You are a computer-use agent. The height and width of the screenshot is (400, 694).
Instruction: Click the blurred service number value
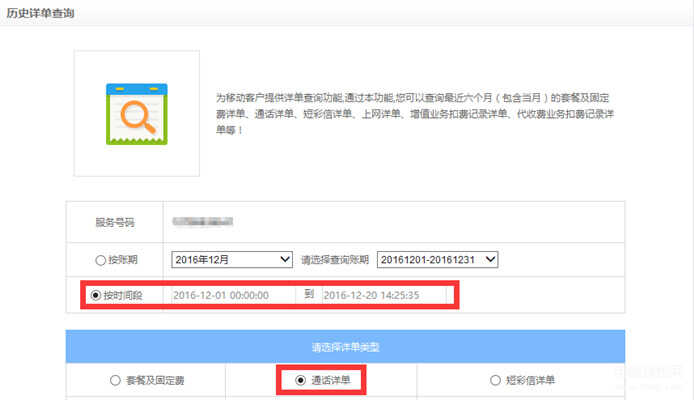pyautogui.click(x=203, y=221)
